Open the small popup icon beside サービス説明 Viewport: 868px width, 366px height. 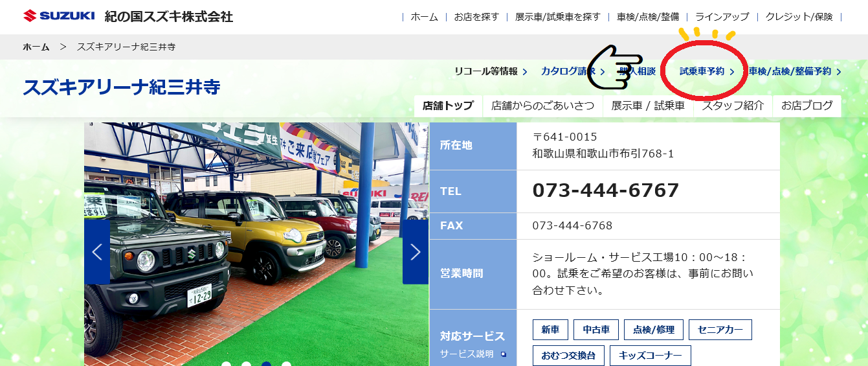[x=504, y=354]
